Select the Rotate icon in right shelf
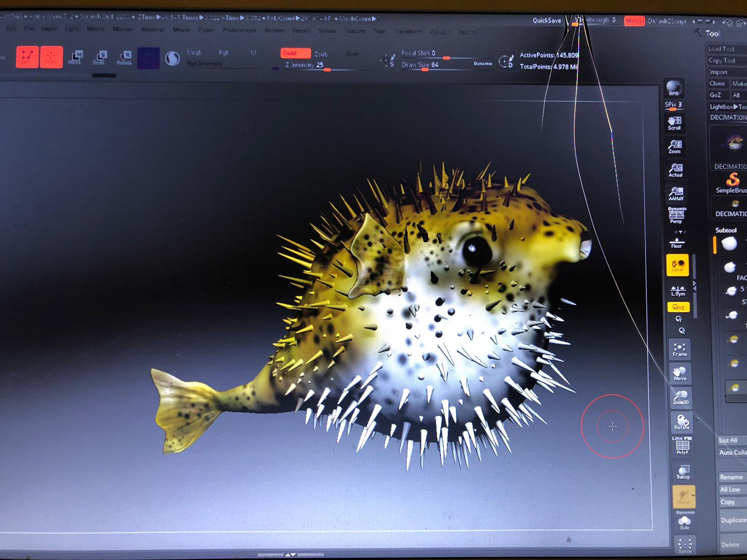The height and width of the screenshot is (560, 747). [x=682, y=422]
